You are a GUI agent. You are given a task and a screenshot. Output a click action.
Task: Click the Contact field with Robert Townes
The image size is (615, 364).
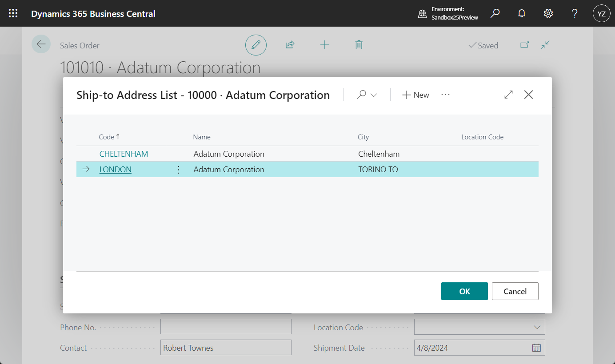coord(225,348)
